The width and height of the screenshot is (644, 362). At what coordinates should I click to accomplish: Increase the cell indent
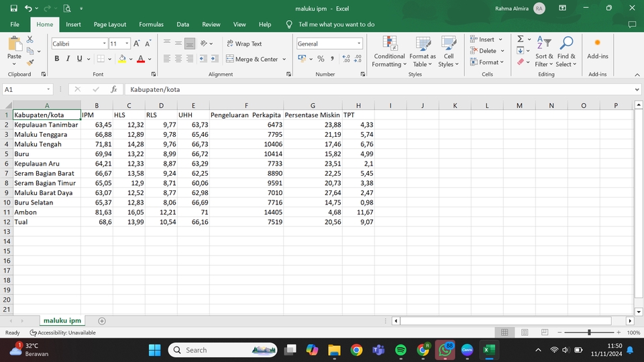click(x=215, y=59)
